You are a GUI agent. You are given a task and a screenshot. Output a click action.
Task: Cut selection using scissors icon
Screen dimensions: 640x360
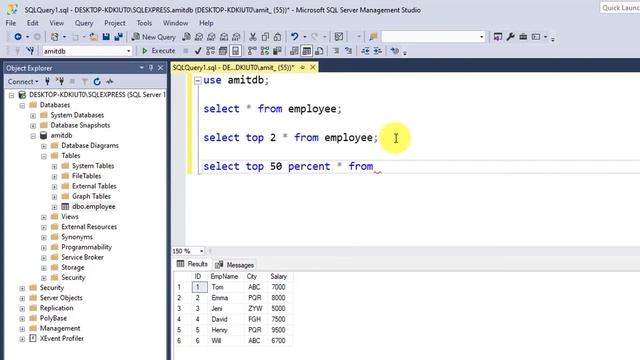pos(253,37)
